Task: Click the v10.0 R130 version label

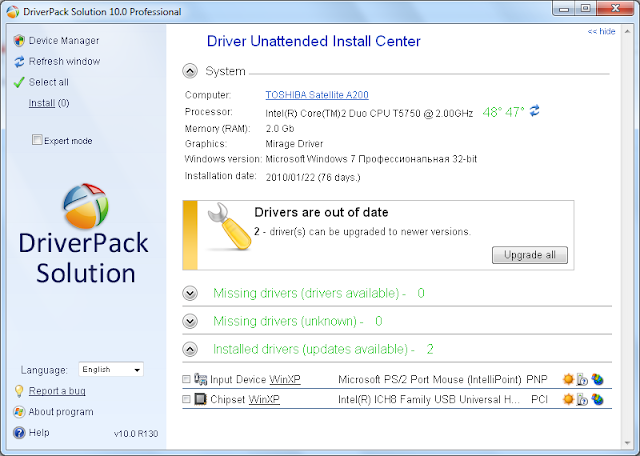Action: [136, 434]
